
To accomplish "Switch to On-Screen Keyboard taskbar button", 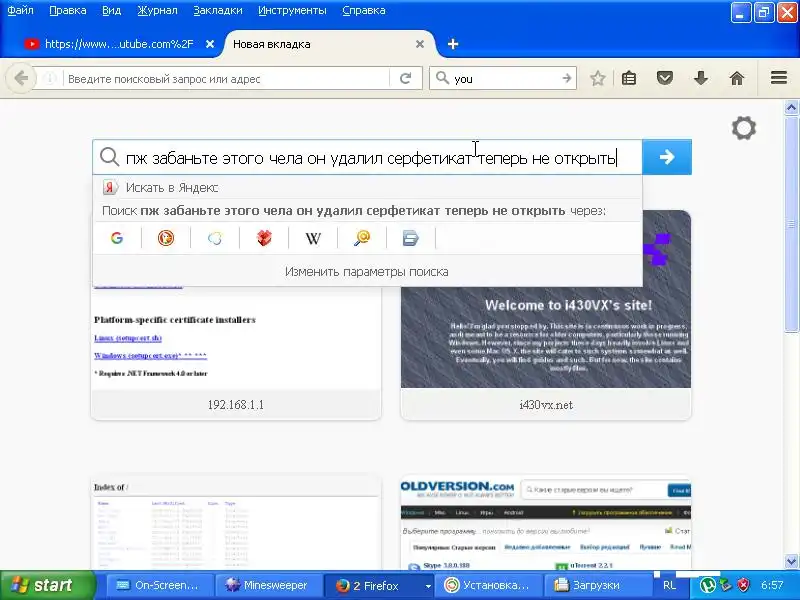I will [x=159, y=585].
